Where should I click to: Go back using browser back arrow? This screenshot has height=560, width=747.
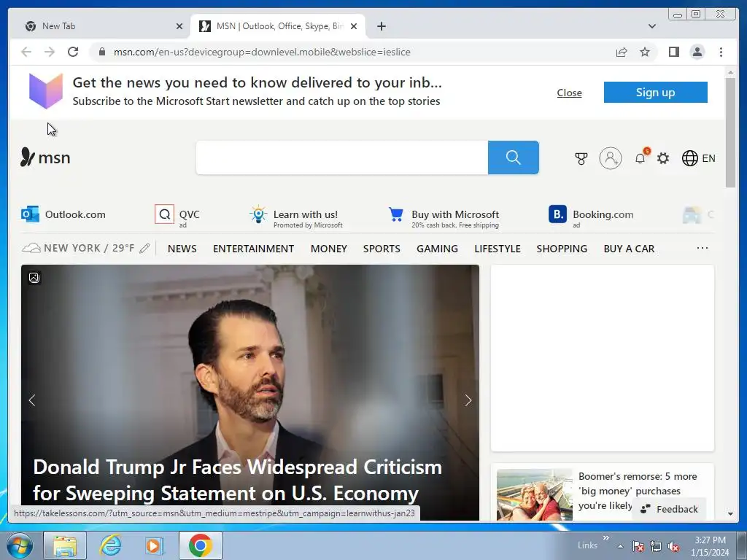click(x=26, y=52)
